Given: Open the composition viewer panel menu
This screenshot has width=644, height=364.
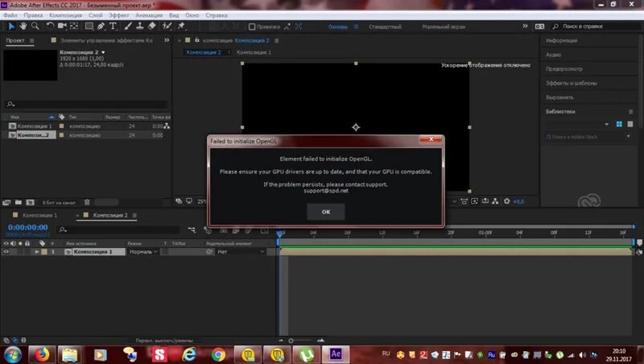Looking at the screenshot, I should tap(276, 41).
